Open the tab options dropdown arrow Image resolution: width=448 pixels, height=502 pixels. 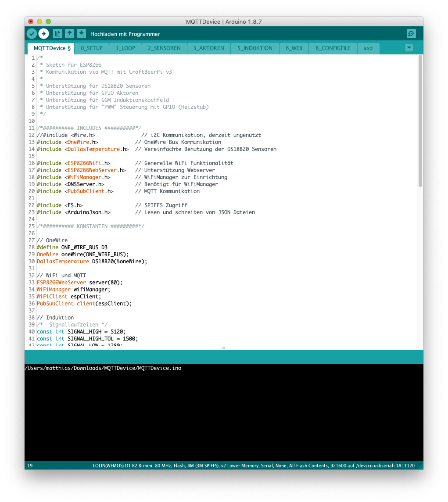pos(409,48)
